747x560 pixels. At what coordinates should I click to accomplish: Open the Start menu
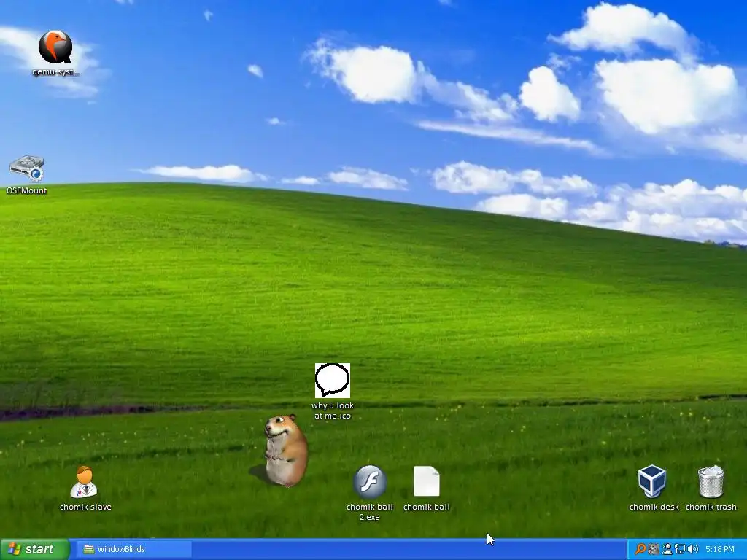tap(35, 549)
